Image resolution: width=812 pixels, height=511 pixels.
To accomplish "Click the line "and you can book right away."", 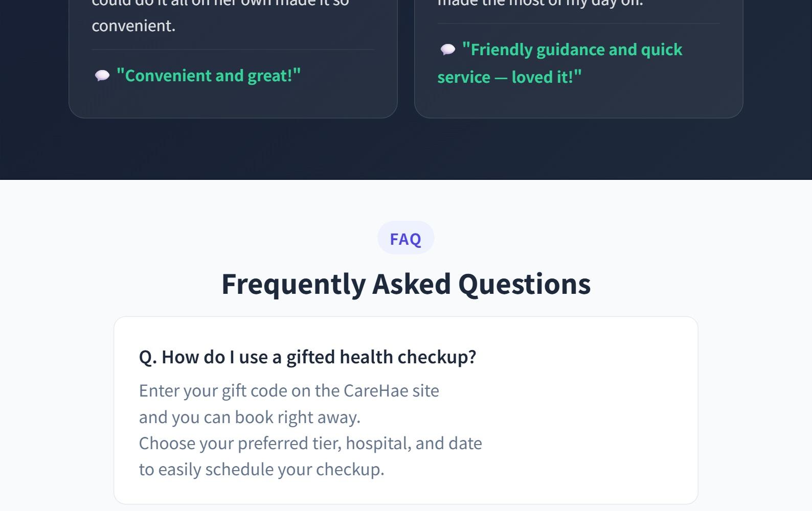I will pyautogui.click(x=250, y=417).
